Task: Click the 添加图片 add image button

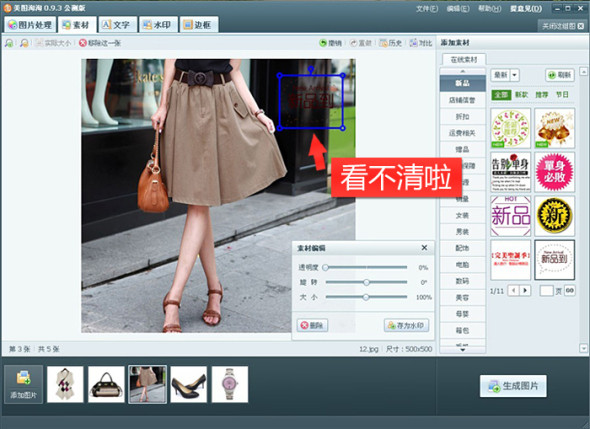Action: pos(23,384)
